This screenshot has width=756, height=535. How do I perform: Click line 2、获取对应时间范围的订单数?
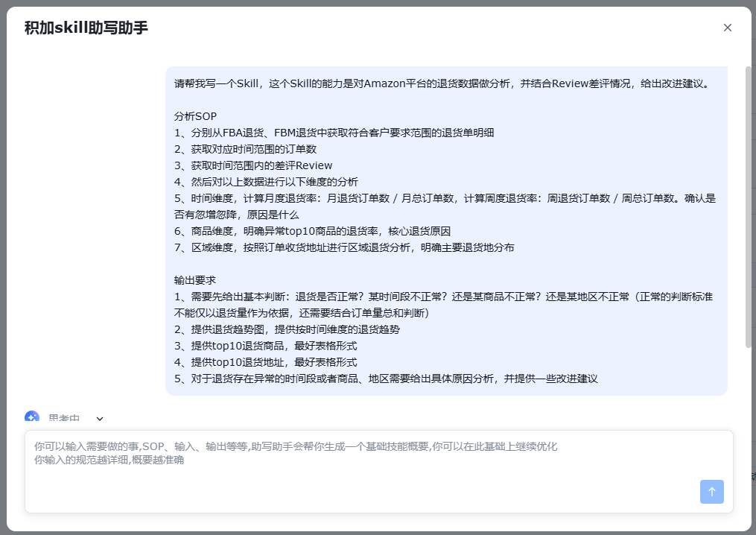pos(245,149)
